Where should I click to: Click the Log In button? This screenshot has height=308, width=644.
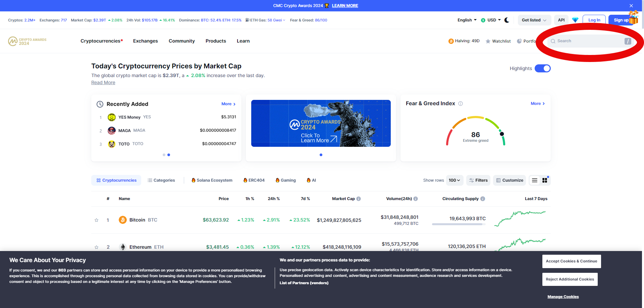tap(594, 20)
